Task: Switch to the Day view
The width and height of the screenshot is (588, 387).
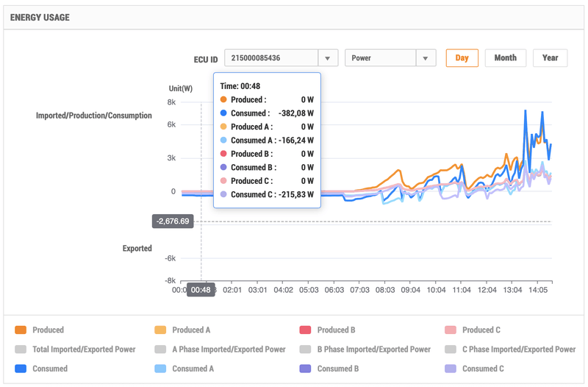Action: [x=462, y=58]
